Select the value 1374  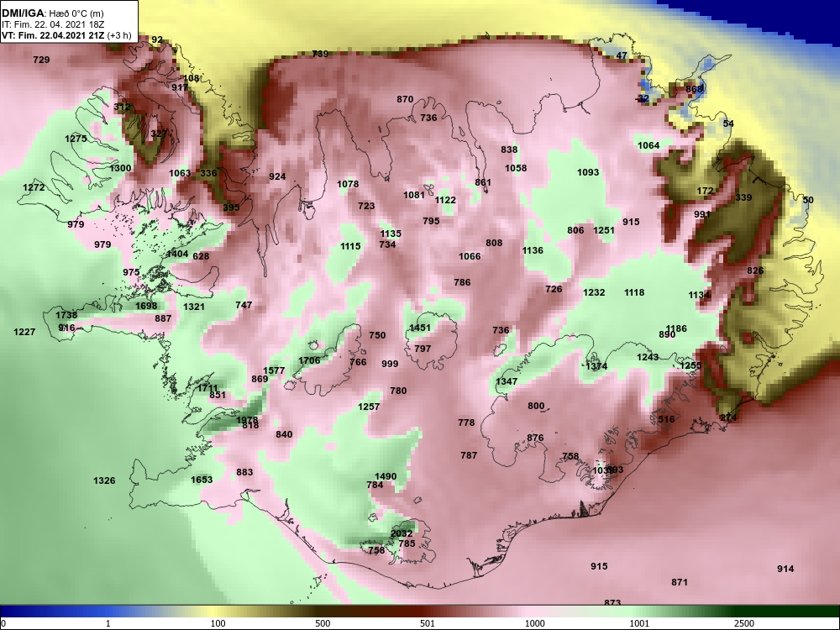pos(596,366)
